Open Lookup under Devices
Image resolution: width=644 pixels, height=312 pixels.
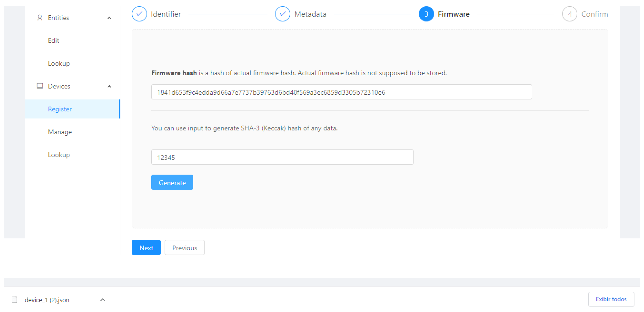click(59, 155)
